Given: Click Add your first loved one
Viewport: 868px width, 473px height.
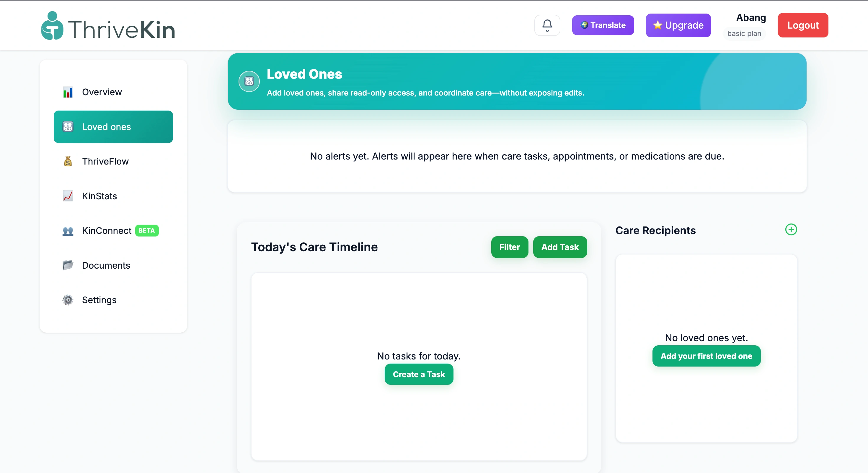Looking at the screenshot, I should pos(706,356).
